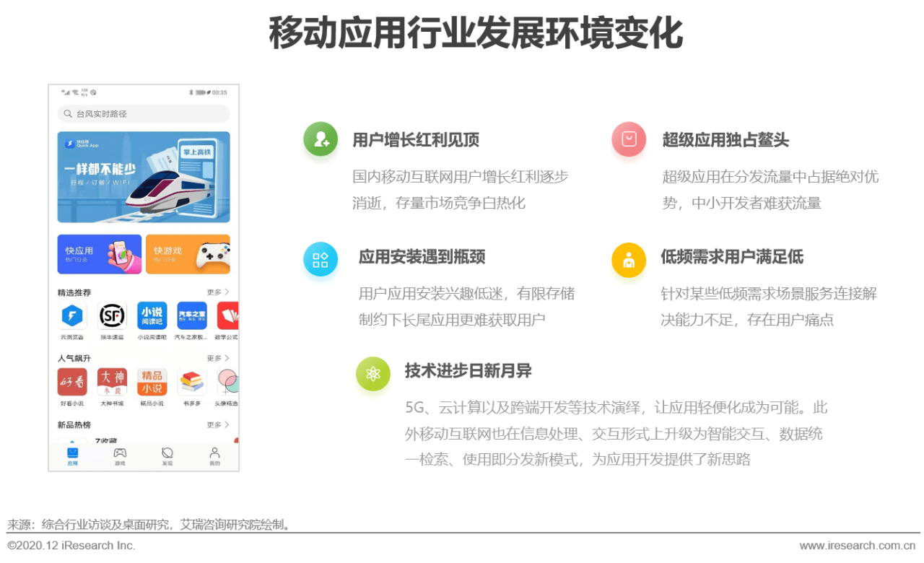
Task: Click the 人气飙升 section title
Action: click(74, 358)
